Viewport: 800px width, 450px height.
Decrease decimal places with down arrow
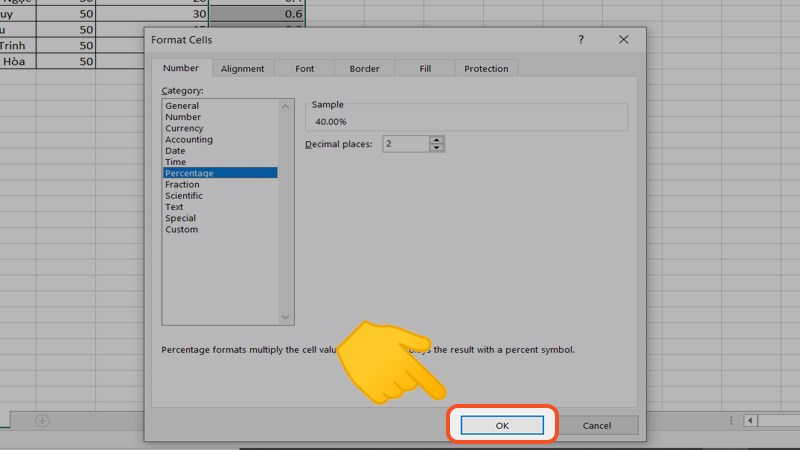(436, 148)
